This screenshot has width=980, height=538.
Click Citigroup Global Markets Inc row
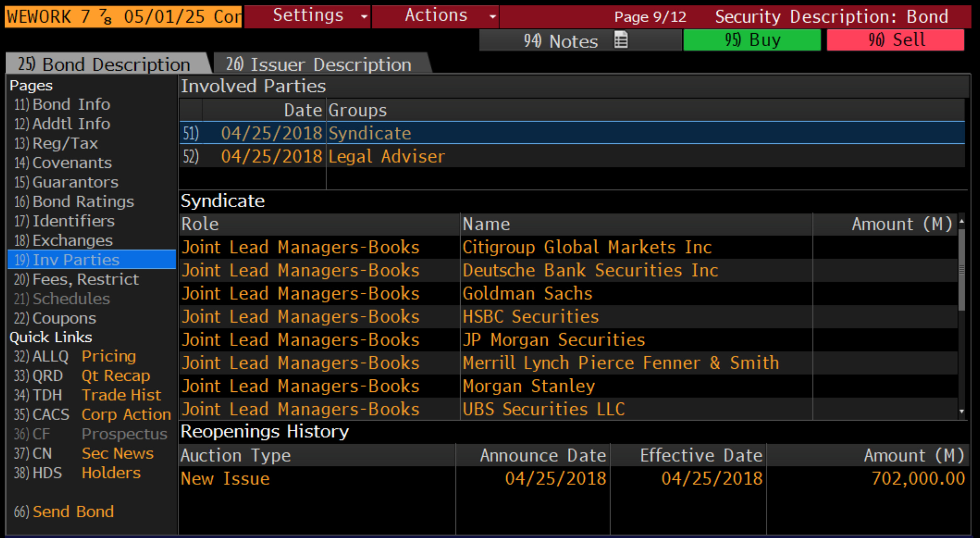pos(568,247)
